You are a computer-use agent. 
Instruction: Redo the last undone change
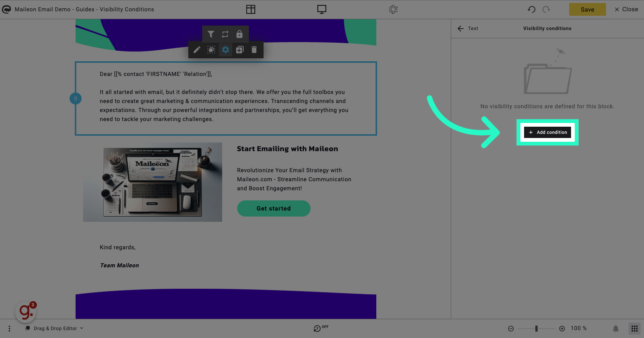[546, 9]
